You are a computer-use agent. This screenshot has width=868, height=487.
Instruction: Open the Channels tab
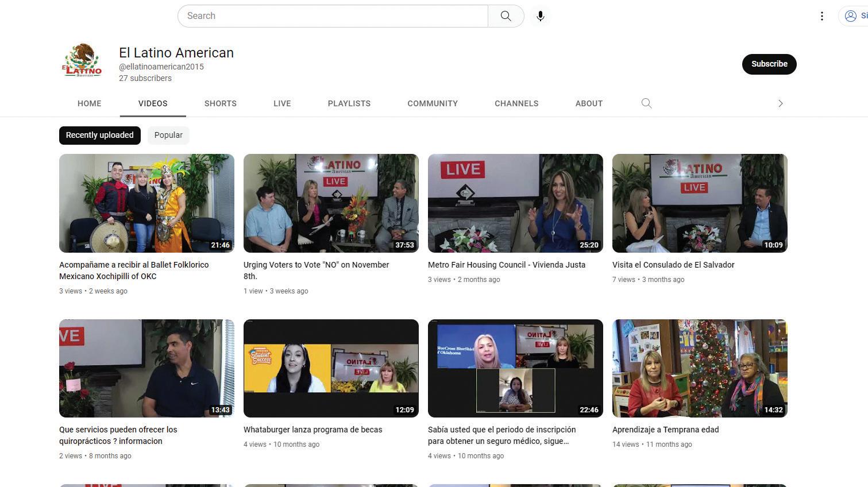point(516,103)
